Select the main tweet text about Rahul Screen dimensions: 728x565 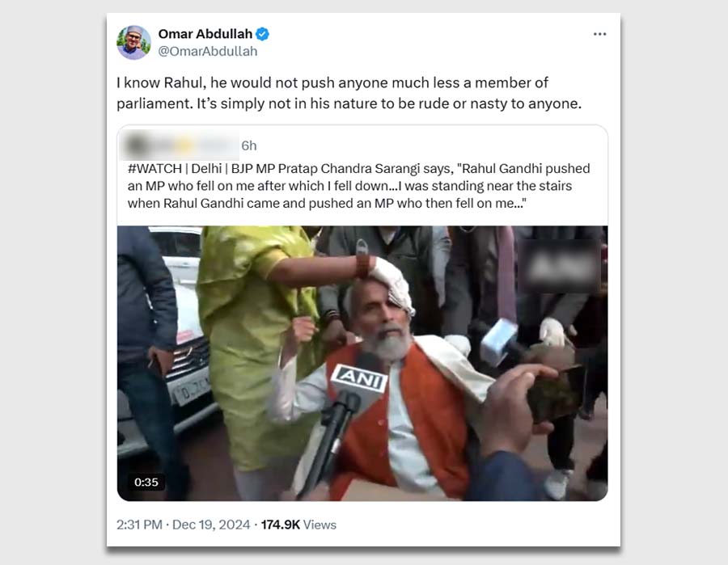point(349,93)
